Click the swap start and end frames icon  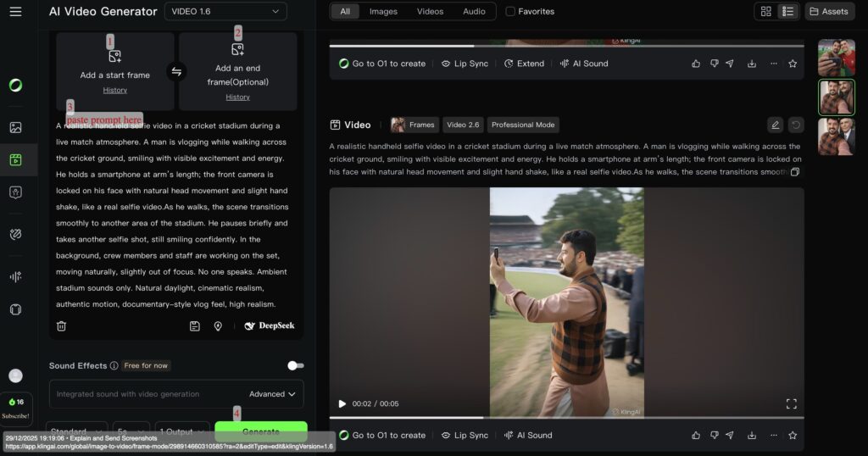click(176, 72)
